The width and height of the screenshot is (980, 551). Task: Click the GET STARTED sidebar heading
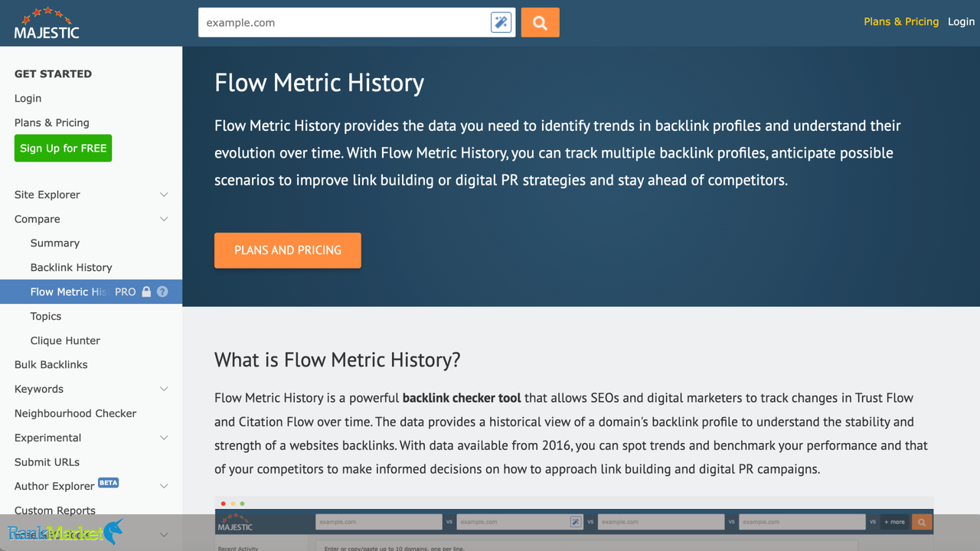coord(53,73)
